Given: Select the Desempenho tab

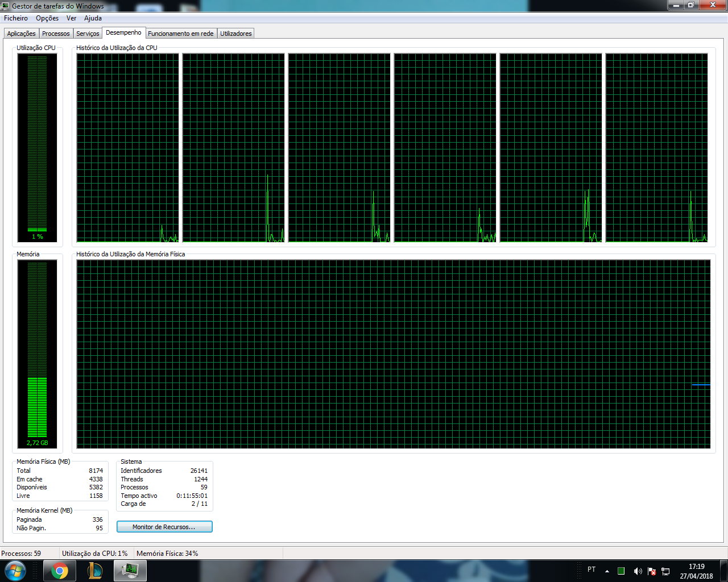Looking at the screenshot, I should click(123, 32).
